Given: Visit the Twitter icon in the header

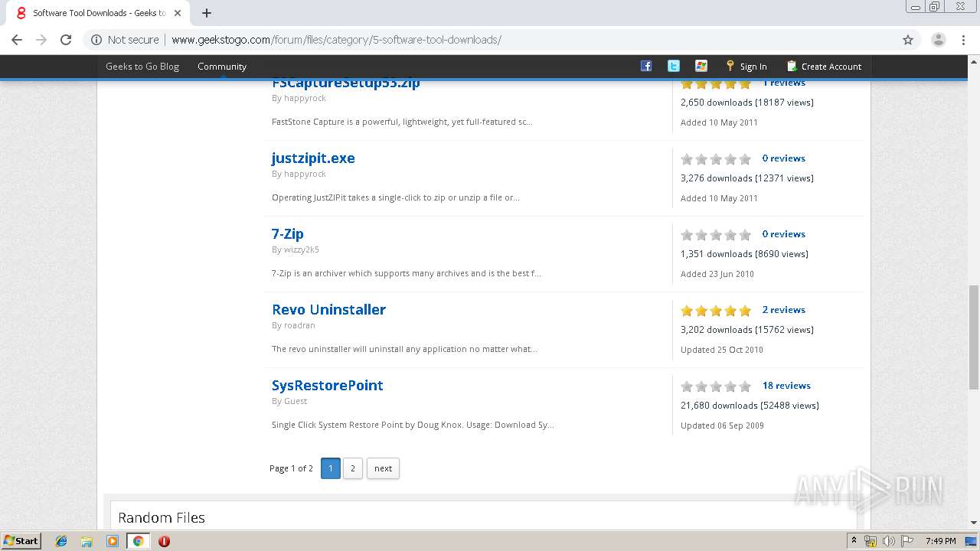Looking at the screenshot, I should 674,66.
